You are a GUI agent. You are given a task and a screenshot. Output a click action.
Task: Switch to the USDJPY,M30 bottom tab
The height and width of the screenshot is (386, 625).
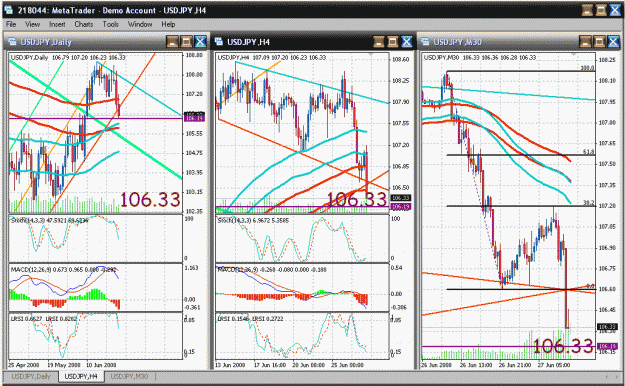(129, 376)
